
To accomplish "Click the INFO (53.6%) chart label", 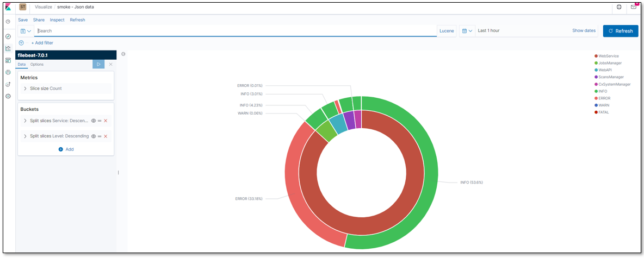I will [x=472, y=182].
